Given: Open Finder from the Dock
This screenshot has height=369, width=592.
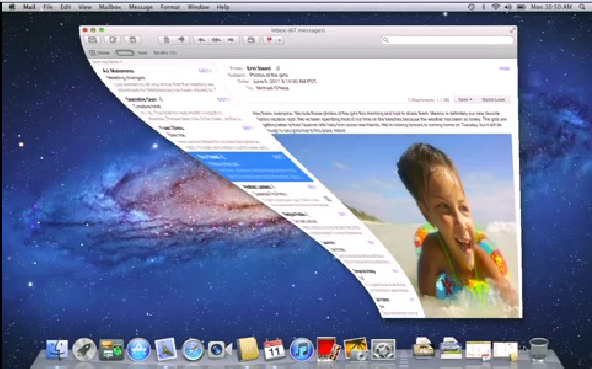Looking at the screenshot, I should 57,349.
